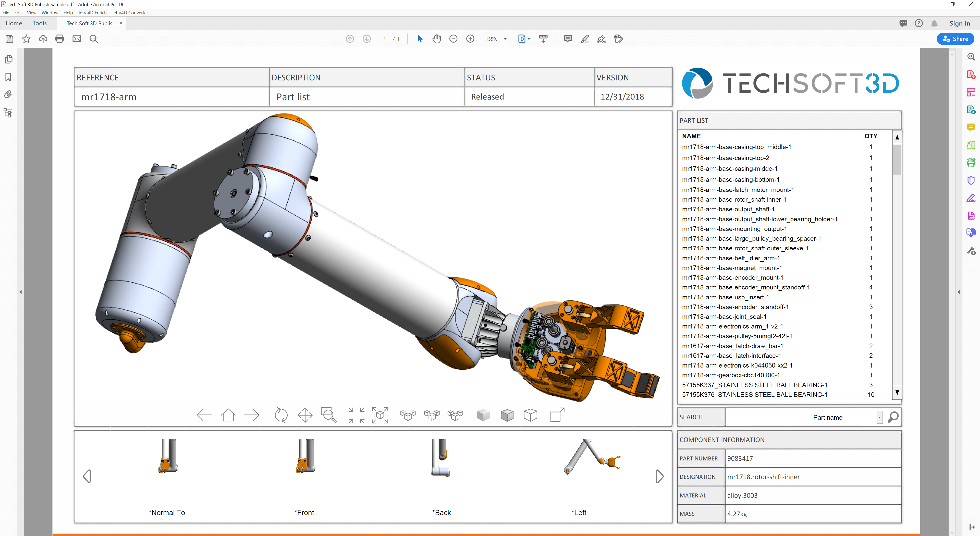Switch to the Tools tab

[x=40, y=23]
